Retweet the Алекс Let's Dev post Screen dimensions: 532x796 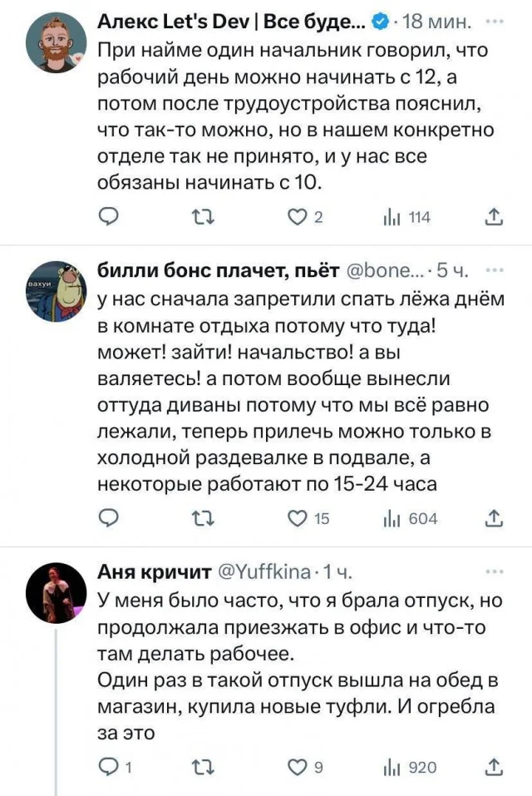(x=200, y=217)
